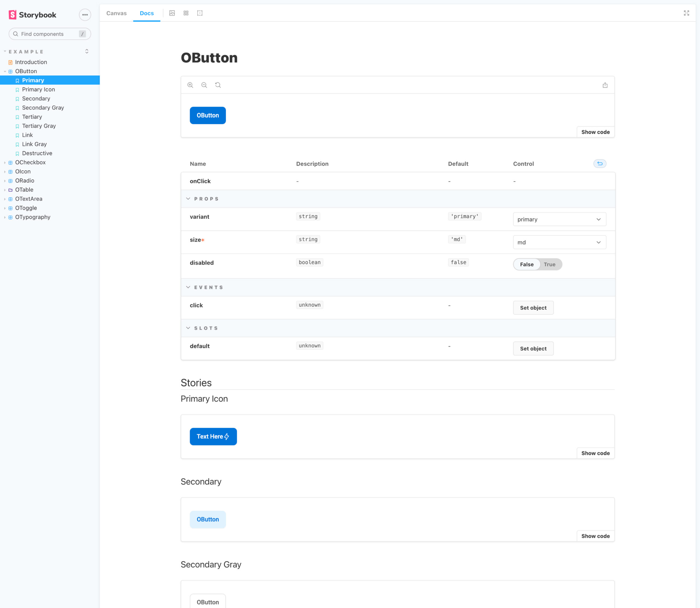Viewport: 700px width, 608px height.
Task: Expand the ORadio component
Action: (24, 181)
